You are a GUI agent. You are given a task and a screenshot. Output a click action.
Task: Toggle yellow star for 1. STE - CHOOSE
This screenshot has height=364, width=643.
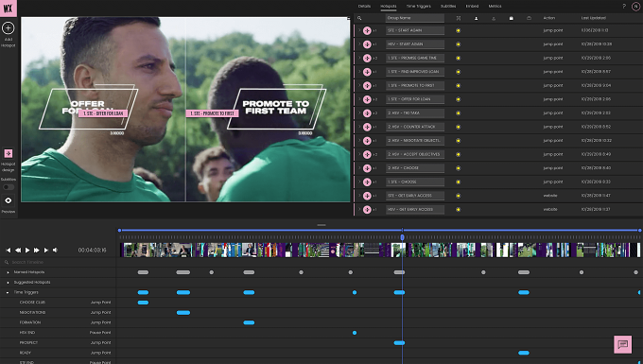tap(458, 182)
